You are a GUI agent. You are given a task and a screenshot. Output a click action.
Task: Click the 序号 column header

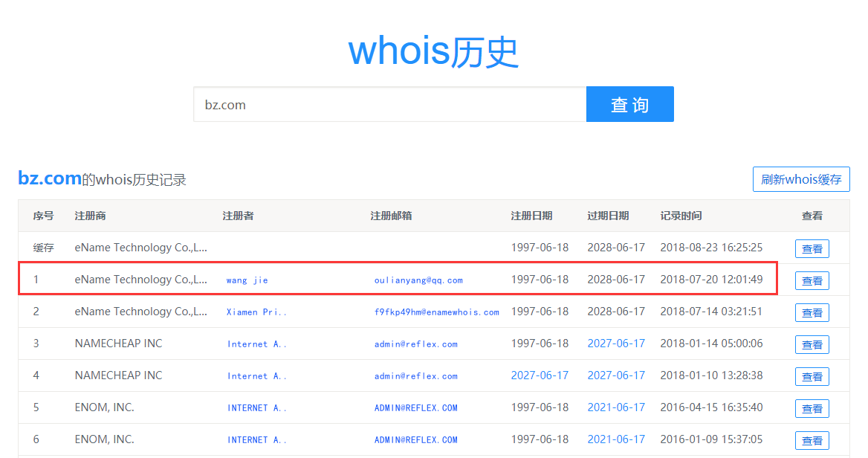click(43, 216)
